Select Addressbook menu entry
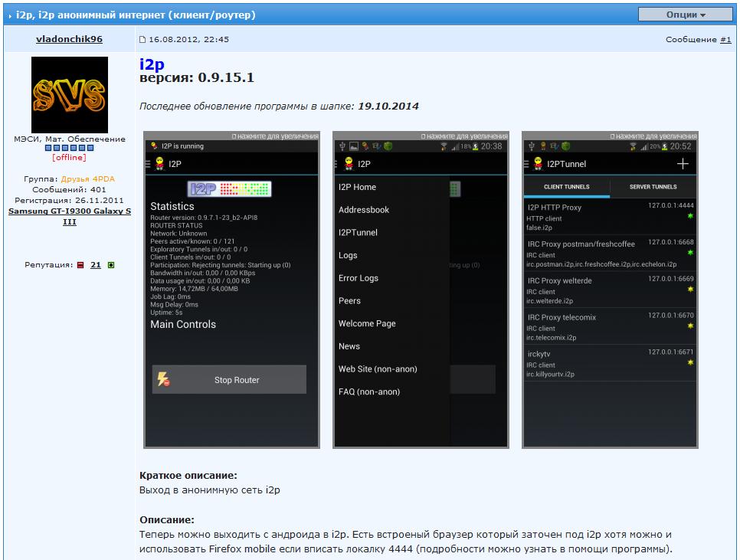This screenshot has width=740, height=560. (364, 210)
